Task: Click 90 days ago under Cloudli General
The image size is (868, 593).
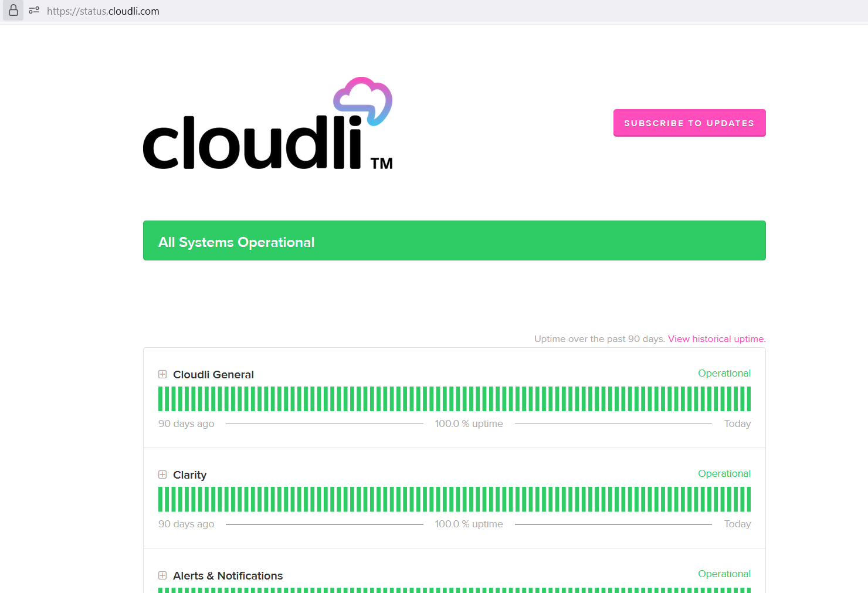Action: tap(186, 423)
